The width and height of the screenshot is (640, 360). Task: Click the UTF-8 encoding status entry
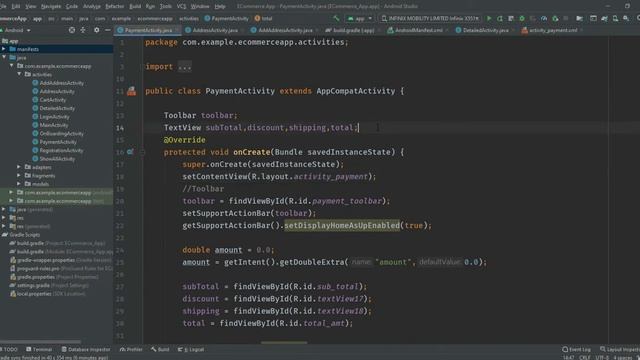602,358
